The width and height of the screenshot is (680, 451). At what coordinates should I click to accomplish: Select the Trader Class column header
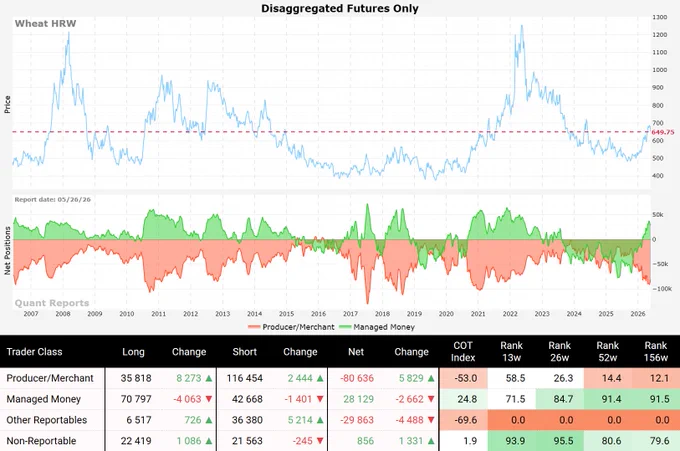pyautogui.click(x=34, y=352)
